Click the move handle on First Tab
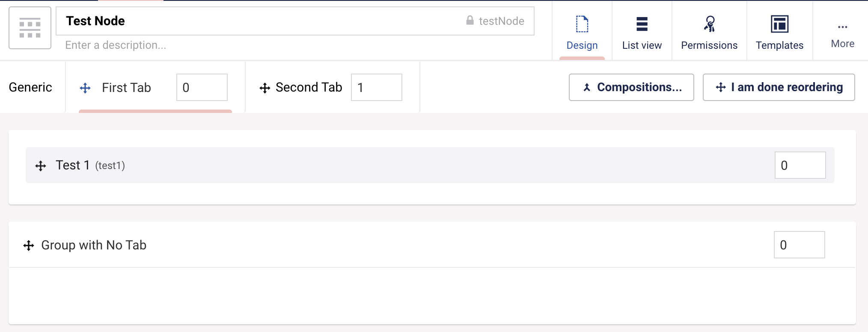 tap(85, 88)
